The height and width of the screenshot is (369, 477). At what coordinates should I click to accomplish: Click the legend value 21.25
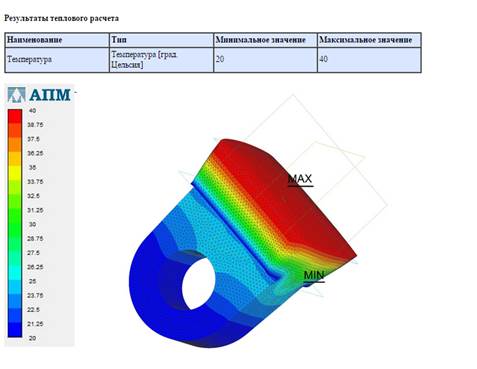35,324
